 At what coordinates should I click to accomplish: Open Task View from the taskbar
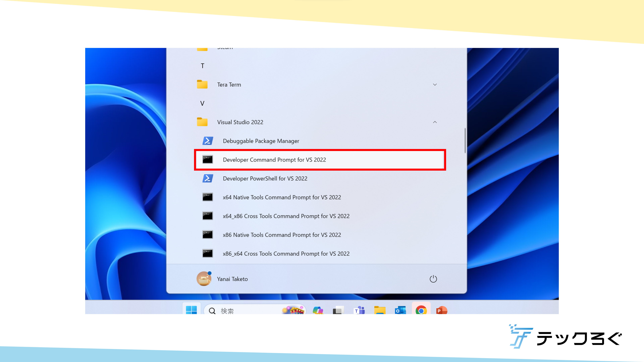pyautogui.click(x=338, y=310)
